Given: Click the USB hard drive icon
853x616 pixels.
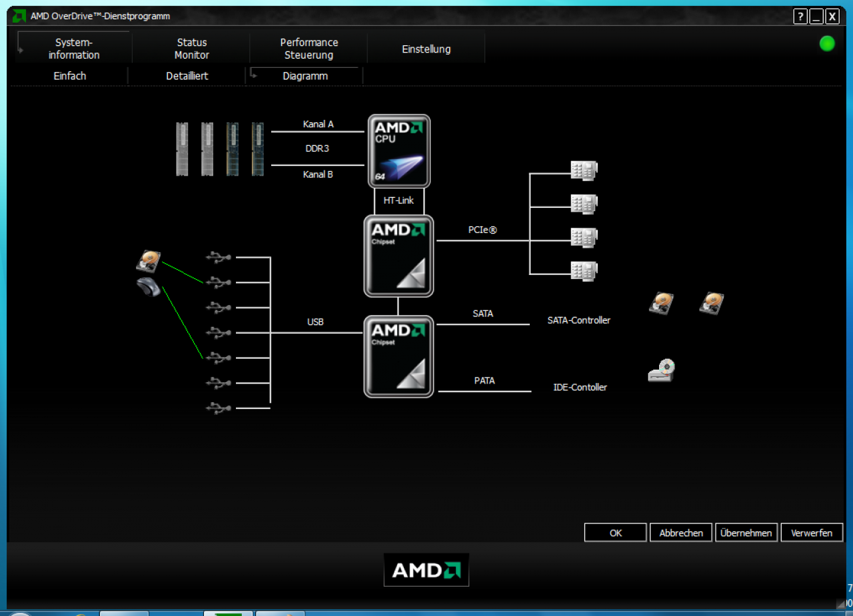Looking at the screenshot, I should (149, 261).
